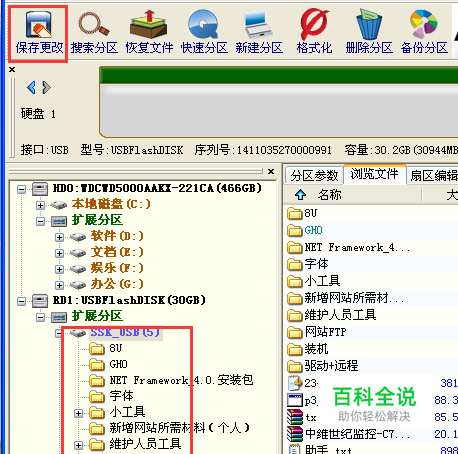Expand 娱乐 (F:) partition
This screenshot has height=454, width=458.
click(59, 269)
